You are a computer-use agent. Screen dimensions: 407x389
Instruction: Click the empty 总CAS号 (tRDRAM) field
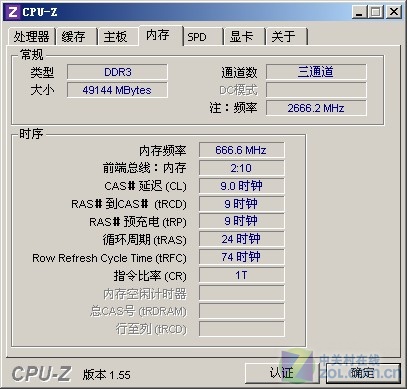(241, 311)
